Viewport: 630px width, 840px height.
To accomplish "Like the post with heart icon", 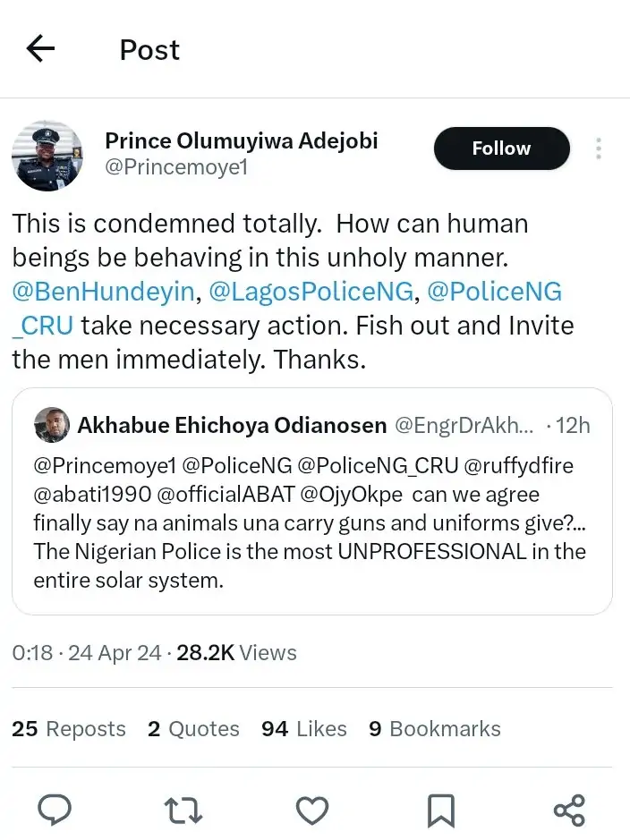I will pos(311,810).
